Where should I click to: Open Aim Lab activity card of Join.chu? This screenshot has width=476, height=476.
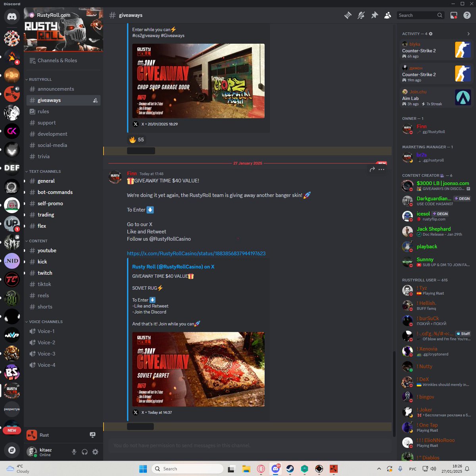pyautogui.click(x=436, y=98)
